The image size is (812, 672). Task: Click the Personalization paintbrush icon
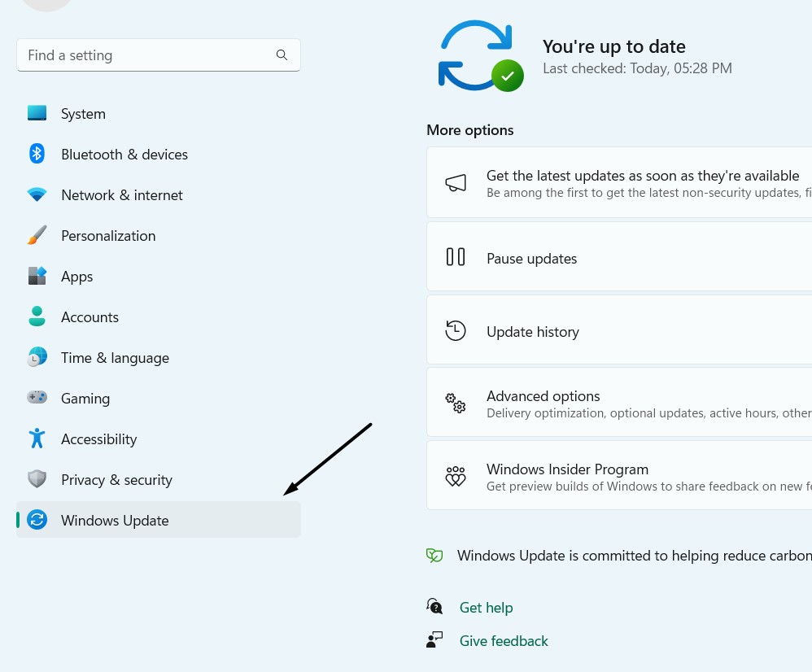pyautogui.click(x=37, y=235)
